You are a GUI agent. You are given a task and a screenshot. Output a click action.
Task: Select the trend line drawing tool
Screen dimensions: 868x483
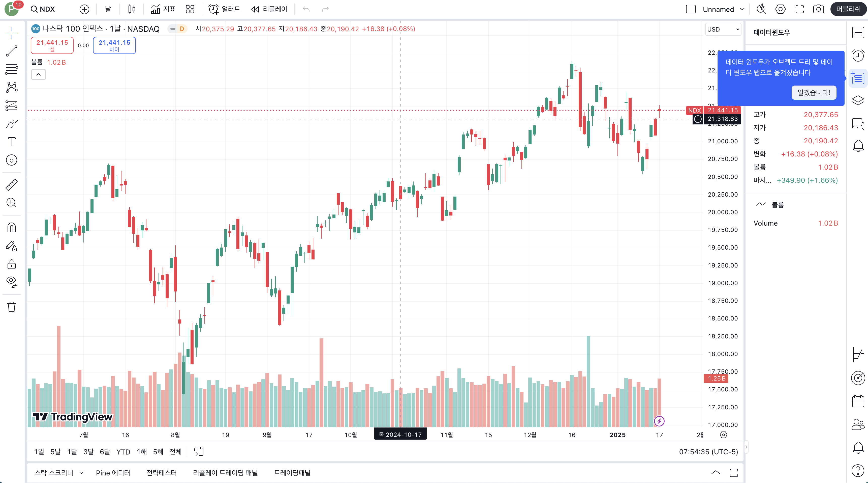click(x=11, y=51)
